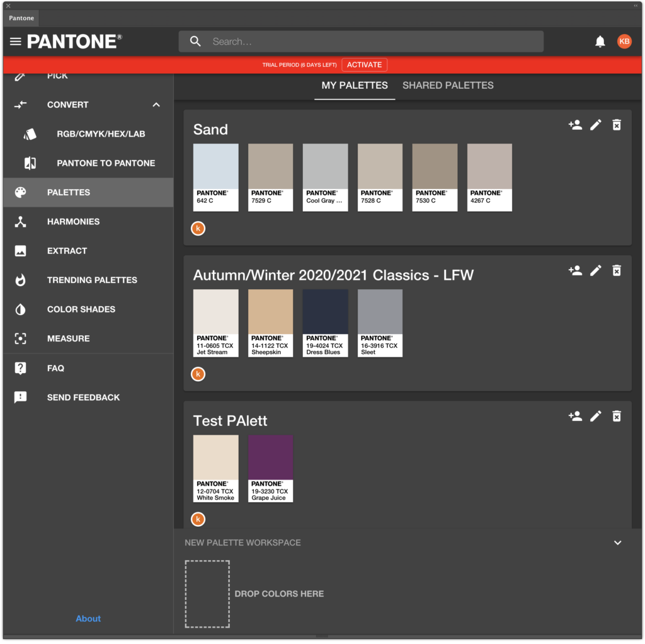Click the Send Feedback speech icon

[x=21, y=398]
